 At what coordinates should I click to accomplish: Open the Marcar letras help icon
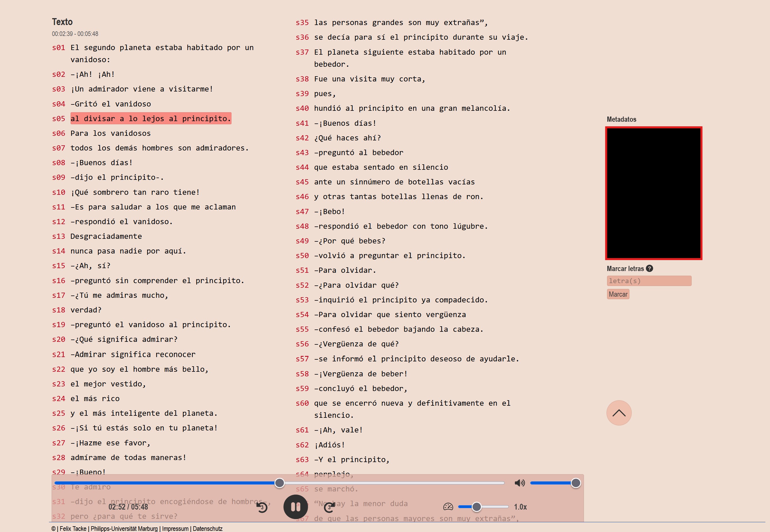[x=649, y=268]
